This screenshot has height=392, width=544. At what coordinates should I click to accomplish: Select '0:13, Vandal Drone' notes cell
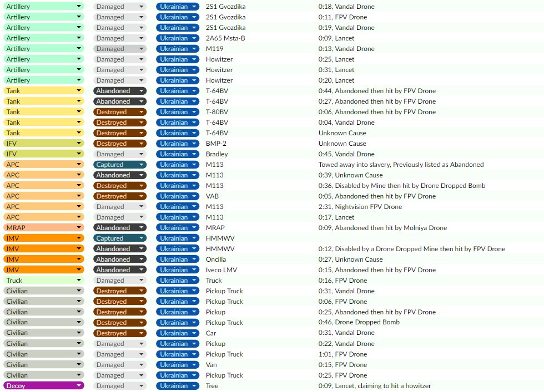[x=346, y=49]
